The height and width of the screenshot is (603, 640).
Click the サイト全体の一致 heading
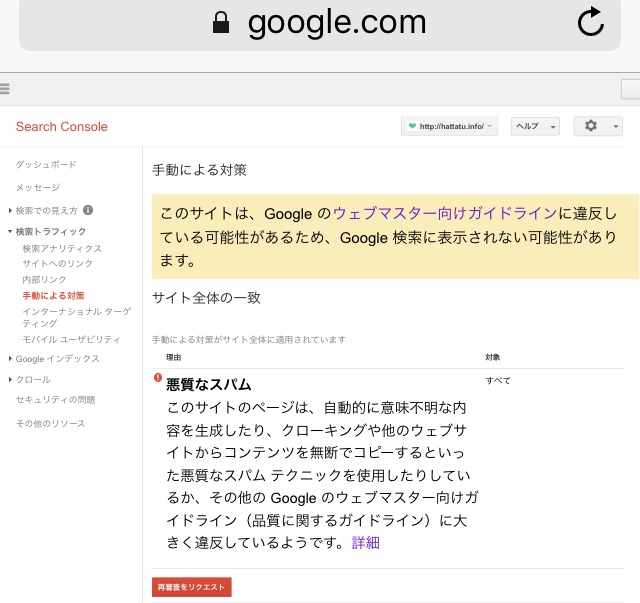206,298
